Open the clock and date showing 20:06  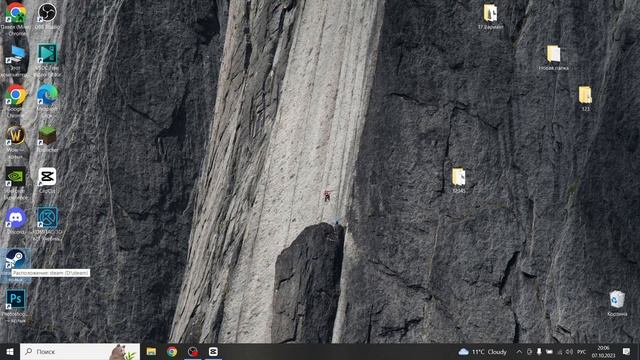pos(603,351)
